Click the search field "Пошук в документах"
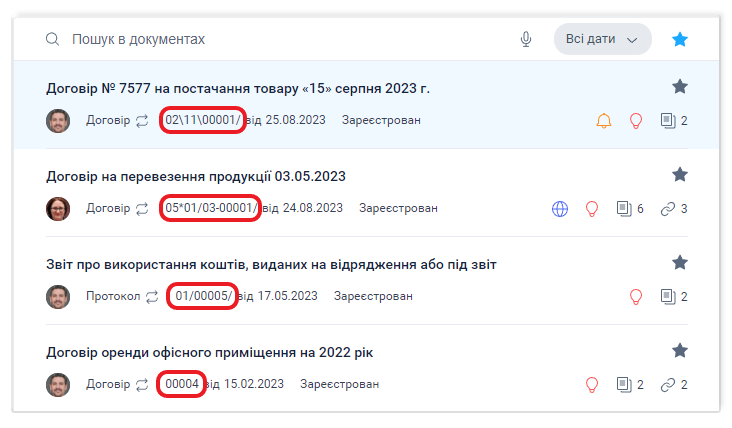The width and height of the screenshot is (732, 428). point(280,39)
